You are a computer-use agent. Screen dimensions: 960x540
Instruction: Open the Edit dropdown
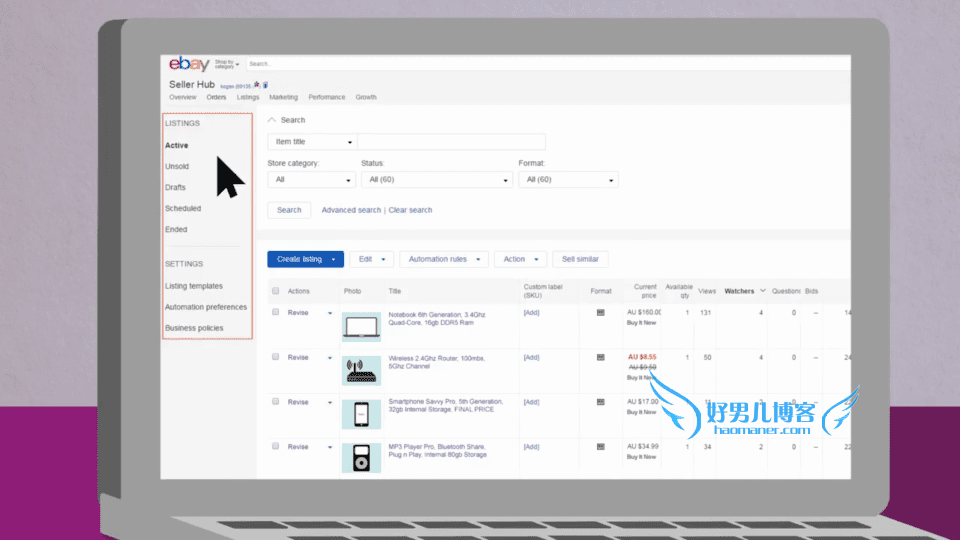tap(372, 260)
